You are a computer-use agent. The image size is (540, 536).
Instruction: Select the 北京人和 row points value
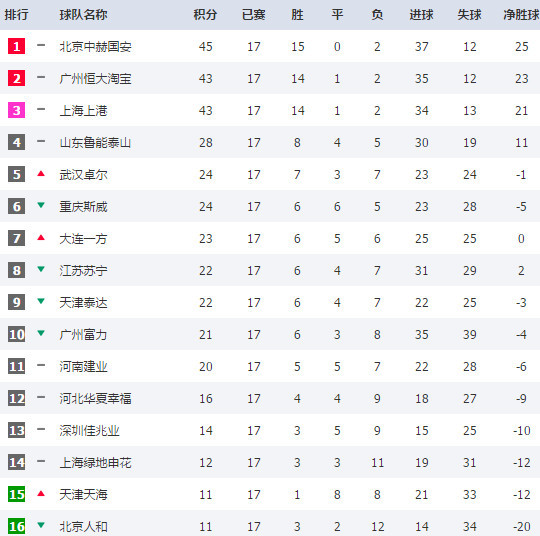tap(206, 527)
